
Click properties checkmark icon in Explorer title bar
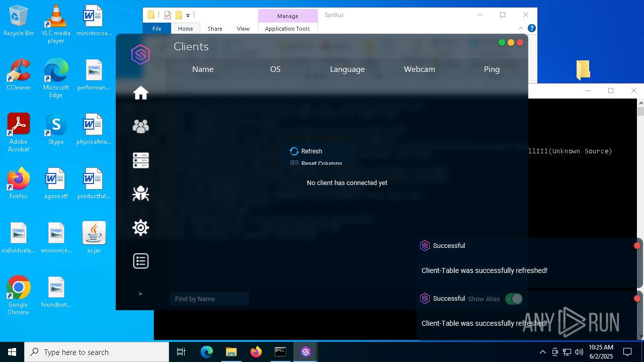(x=168, y=15)
